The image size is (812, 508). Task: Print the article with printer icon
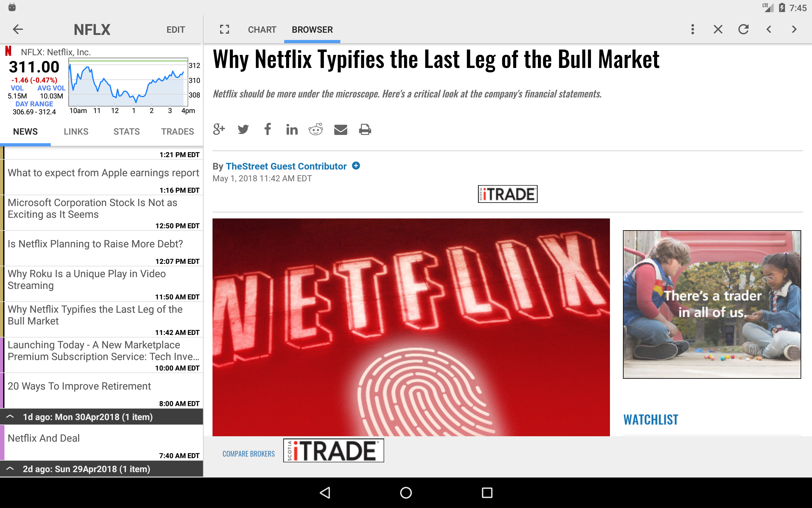click(x=365, y=129)
